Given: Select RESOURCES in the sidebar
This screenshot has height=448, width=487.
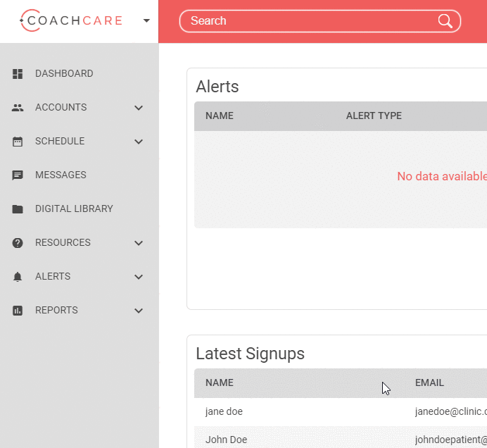Looking at the screenshot, I should pos(63,242).
